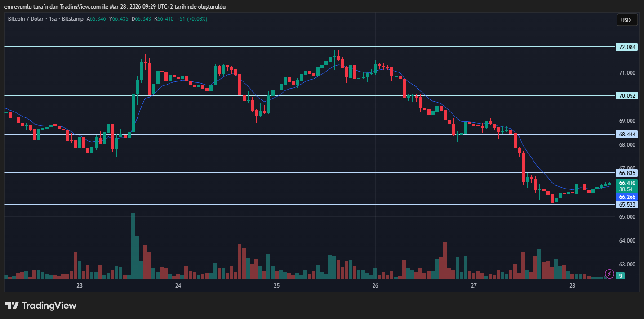Click date 27 on the time axis
Viewport: 644px width, 319px height.
474,286
